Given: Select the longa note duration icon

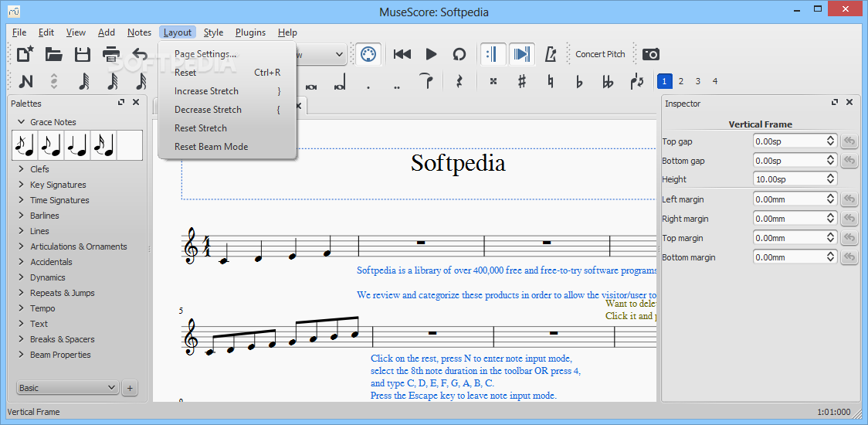Looking at the screenshot, I should tap(340, 82).
